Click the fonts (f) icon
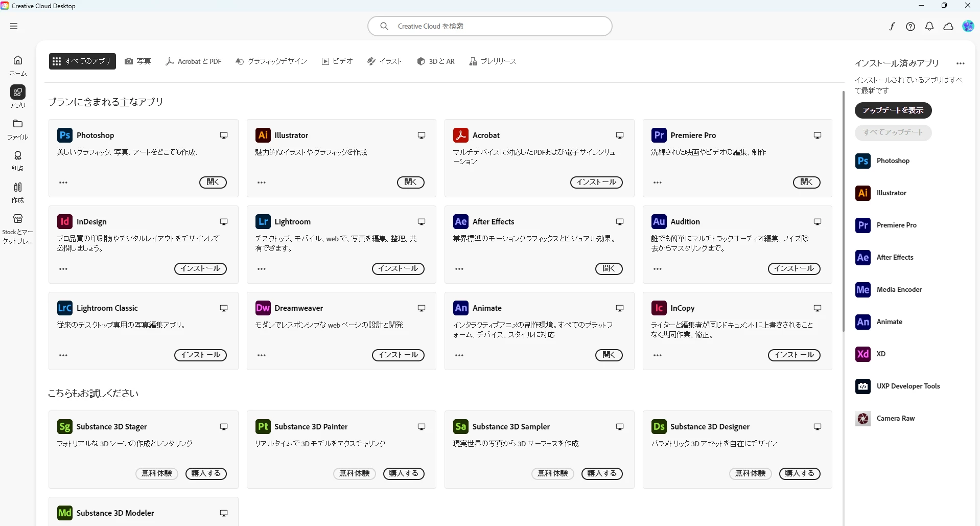This screenshot has width=980, height=526. click(892, 27)
